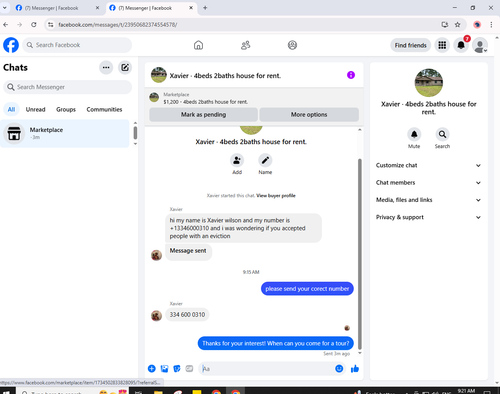
Task: Click the Search Facebook field
Action: click(77, 45)
